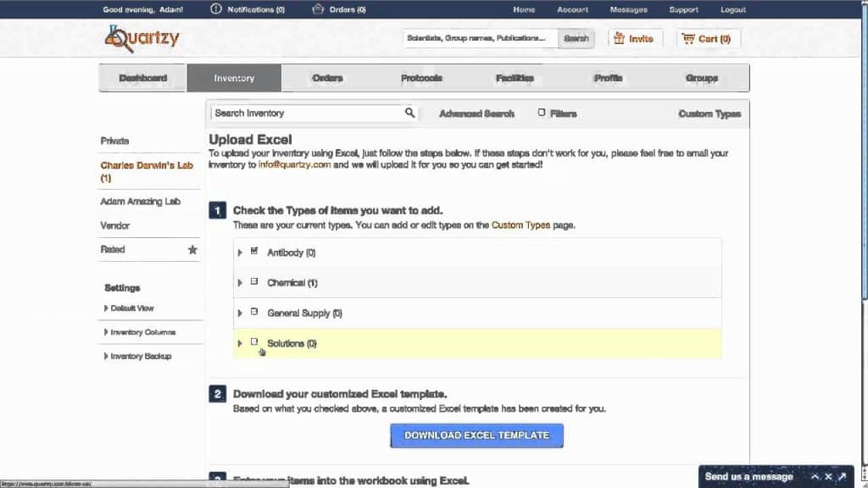This screenshot has height=488, width=868.
Task: Open Advanced Search
Action: 476,114
